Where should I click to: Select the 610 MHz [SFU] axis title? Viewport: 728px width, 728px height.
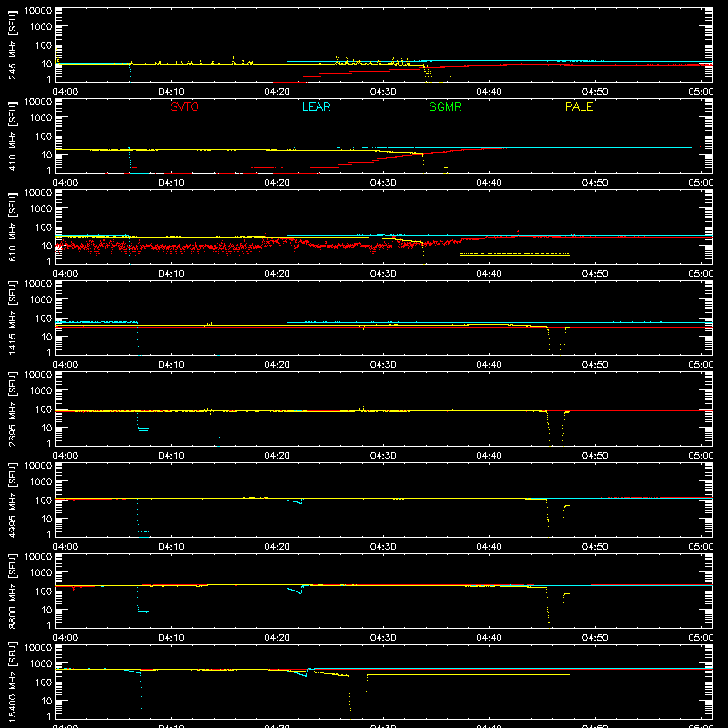point(12,227)
